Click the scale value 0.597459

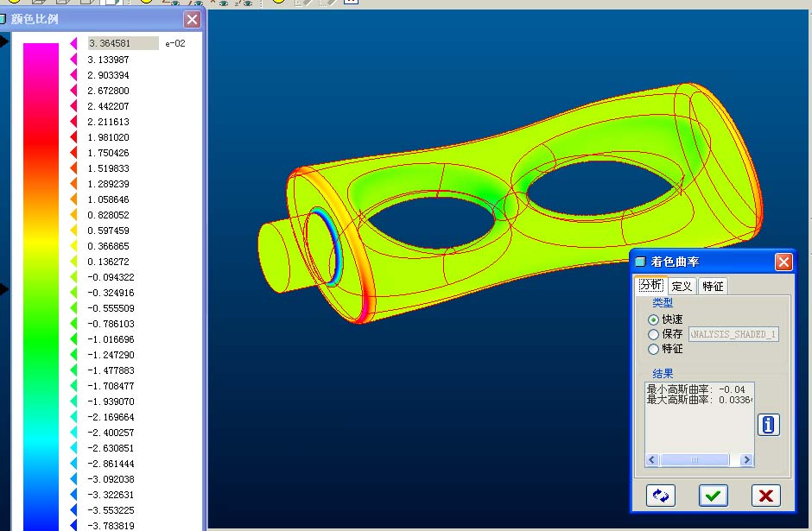[108, 231]
